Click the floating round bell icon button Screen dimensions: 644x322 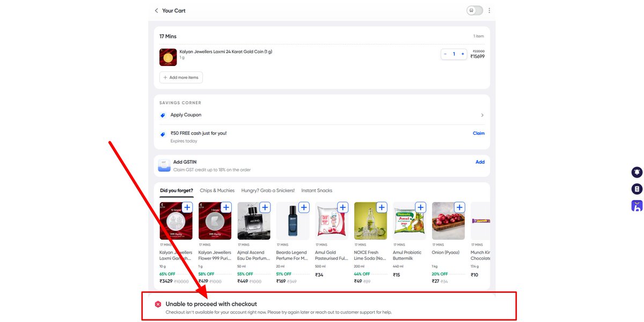pyautogui.click(x=636, y=172)
